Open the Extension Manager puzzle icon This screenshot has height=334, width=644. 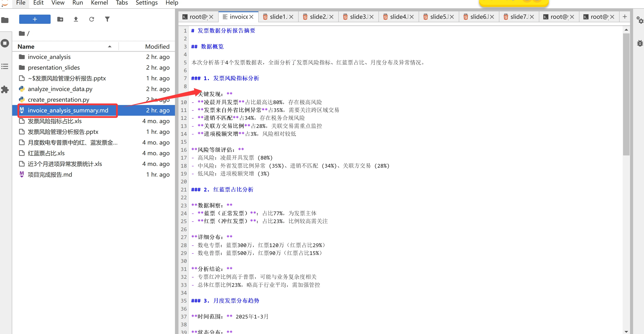tap(5, 89)
